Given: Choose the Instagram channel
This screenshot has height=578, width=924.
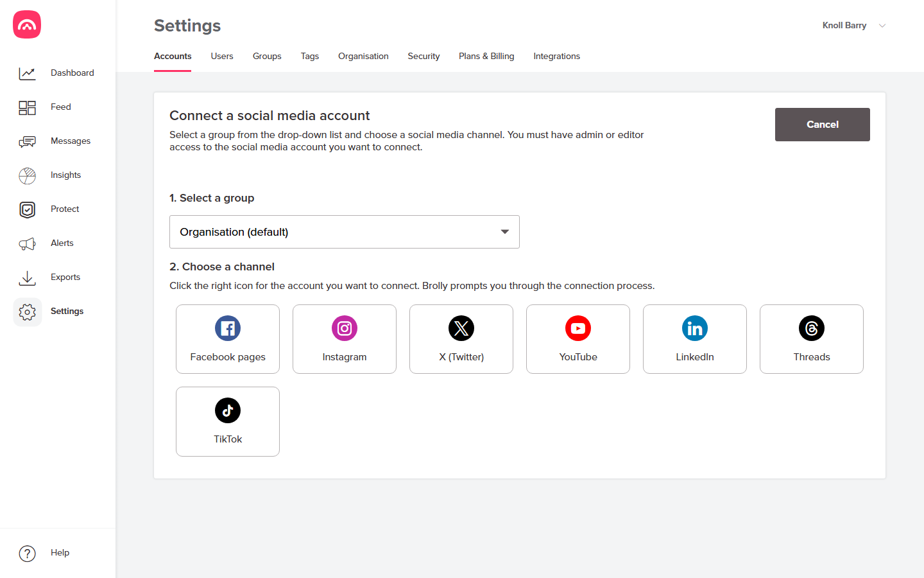Looking at the screenshot, I should (x=345, y=339).
